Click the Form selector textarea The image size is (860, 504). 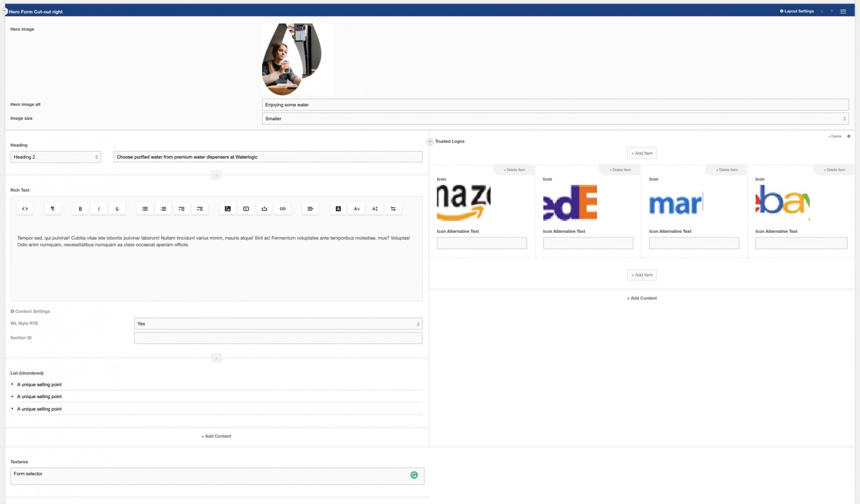coord(217,476)
